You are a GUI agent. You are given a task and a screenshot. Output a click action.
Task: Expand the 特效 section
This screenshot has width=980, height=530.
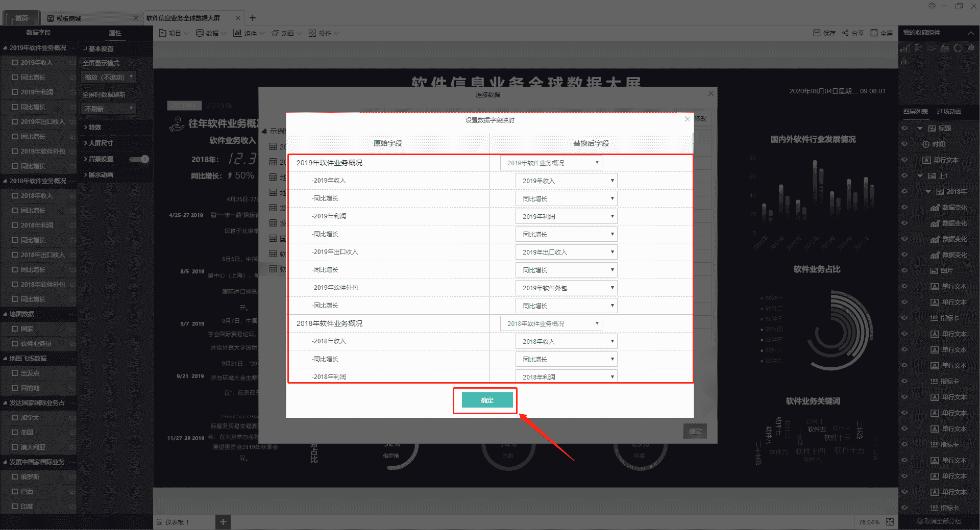92,128
